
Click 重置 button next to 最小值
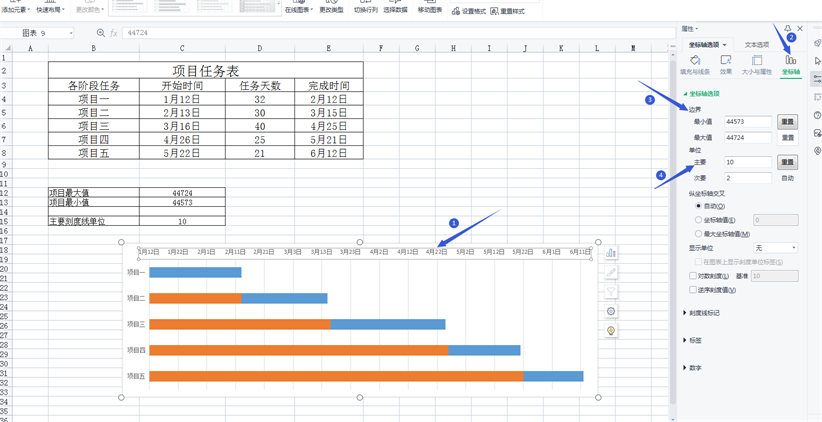788,122
